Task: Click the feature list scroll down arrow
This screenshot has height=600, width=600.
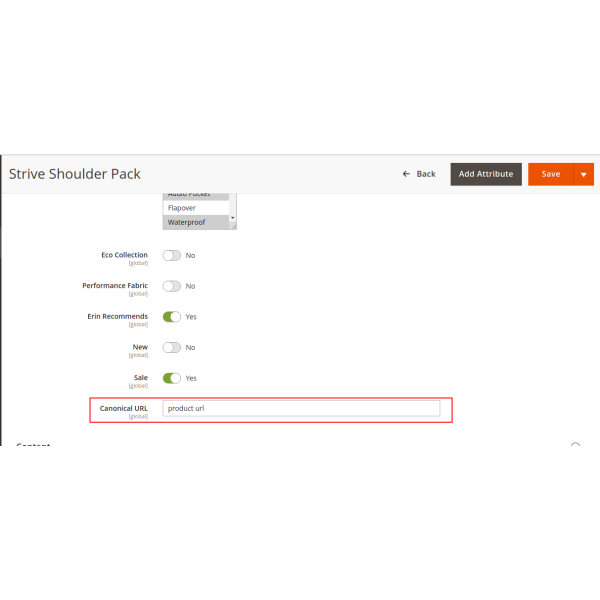Action: (x=233, y=218)
